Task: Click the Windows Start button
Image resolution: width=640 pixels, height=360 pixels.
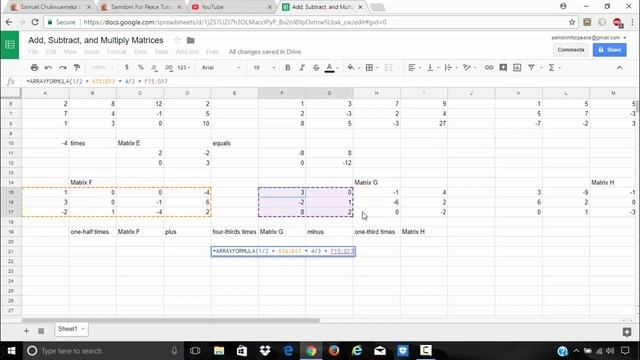Action: 11,351
